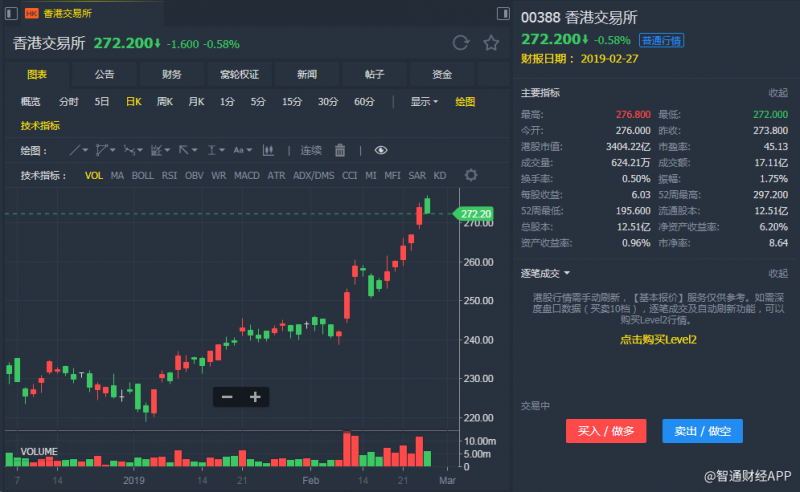This screenshot has width=800, height=492.
Task: Toggle the ADX/DMS indicator
Action: (313, 176)
